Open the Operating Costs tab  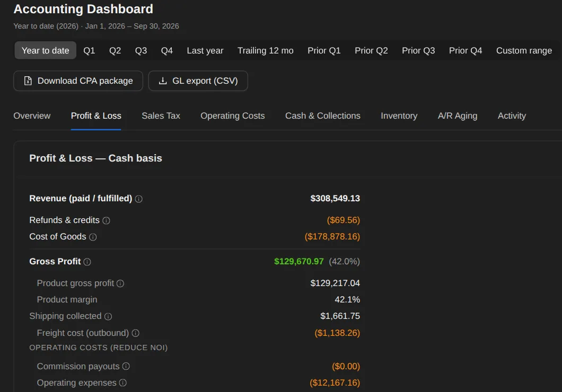click(233, 116)
